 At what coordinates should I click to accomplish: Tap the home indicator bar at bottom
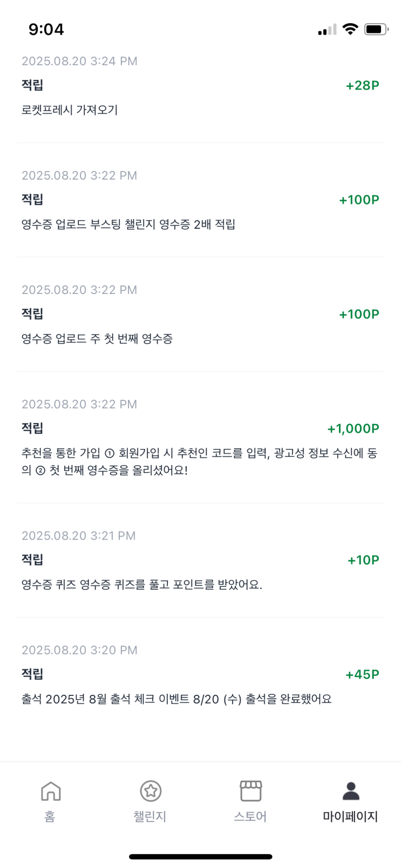(x=200, y=856)
